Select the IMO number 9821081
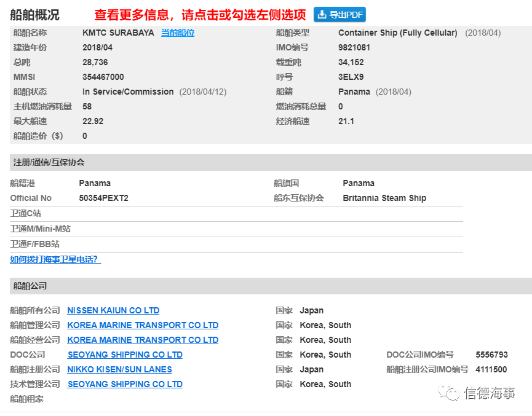The width and height of the screenshot is (532, 416). [354, 47]
